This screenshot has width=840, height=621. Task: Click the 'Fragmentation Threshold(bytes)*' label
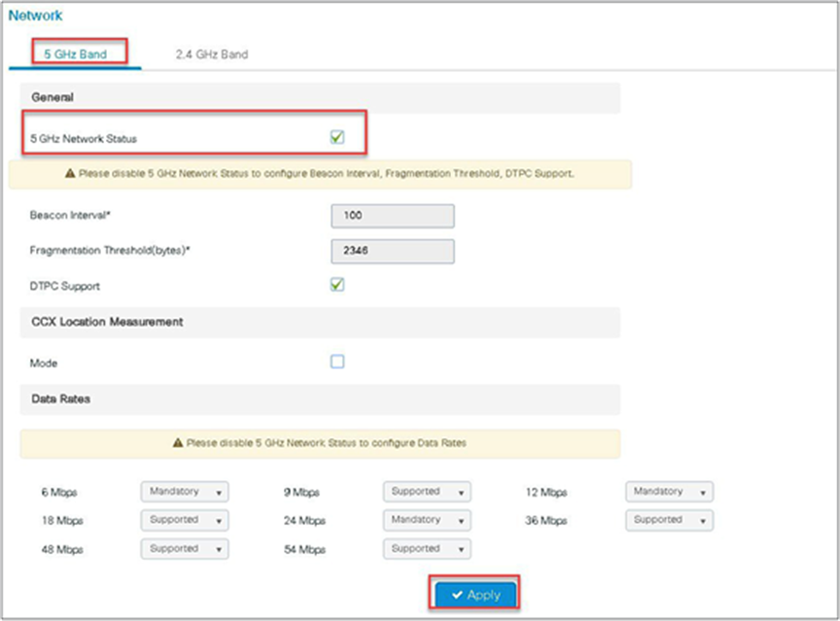(110, 251)
